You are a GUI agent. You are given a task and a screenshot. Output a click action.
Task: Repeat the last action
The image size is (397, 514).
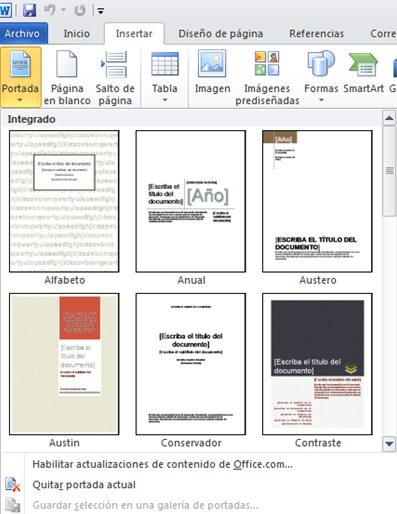[x=80, y=11]
